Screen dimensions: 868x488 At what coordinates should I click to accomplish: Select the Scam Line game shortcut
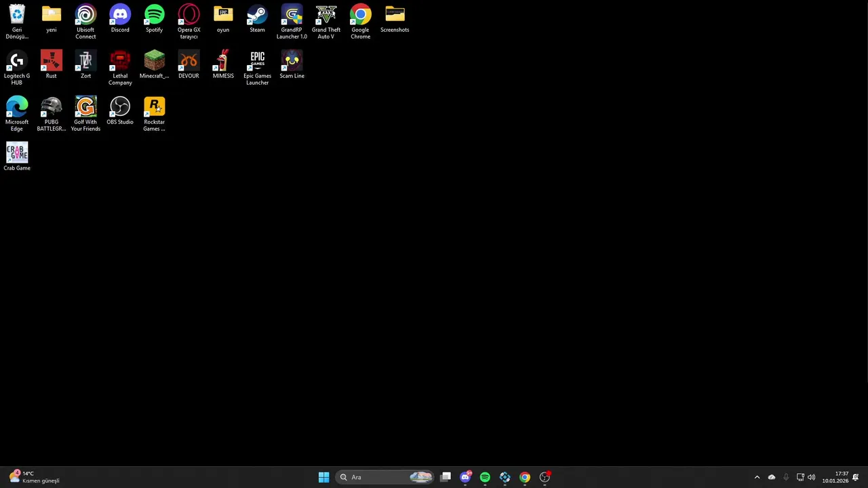click(292, 65)
